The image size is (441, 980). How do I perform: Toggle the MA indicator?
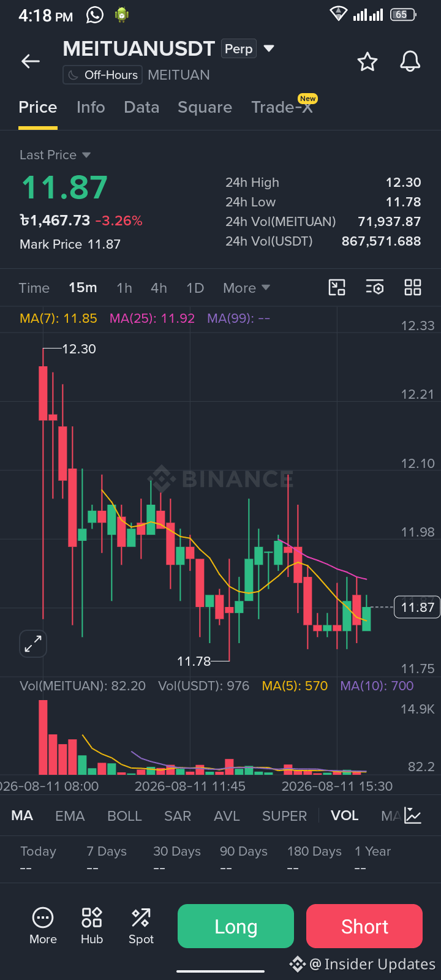(x=22, y=816)
